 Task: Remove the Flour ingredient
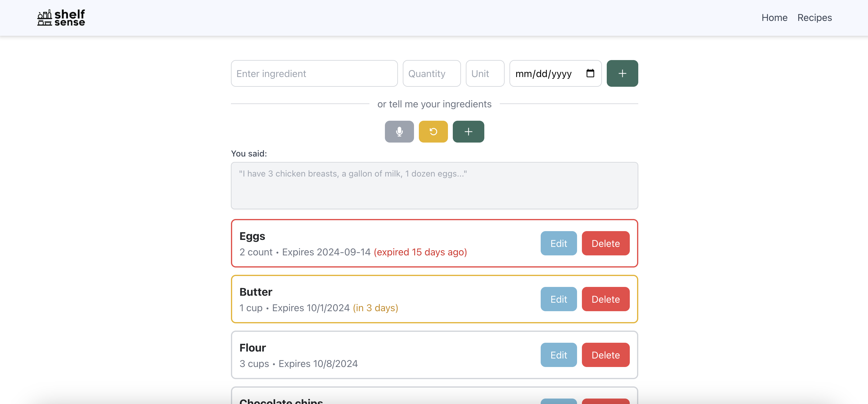click(605, 355)
